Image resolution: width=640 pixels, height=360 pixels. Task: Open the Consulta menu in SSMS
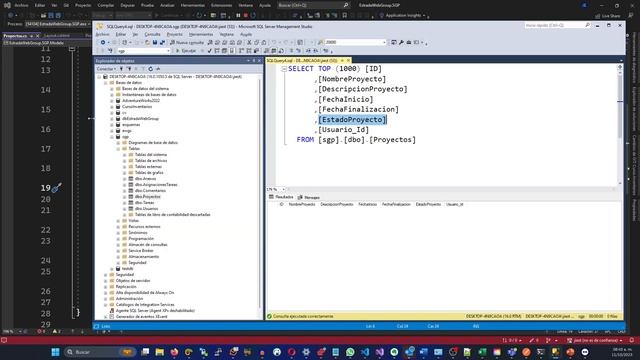click(152, 35)
